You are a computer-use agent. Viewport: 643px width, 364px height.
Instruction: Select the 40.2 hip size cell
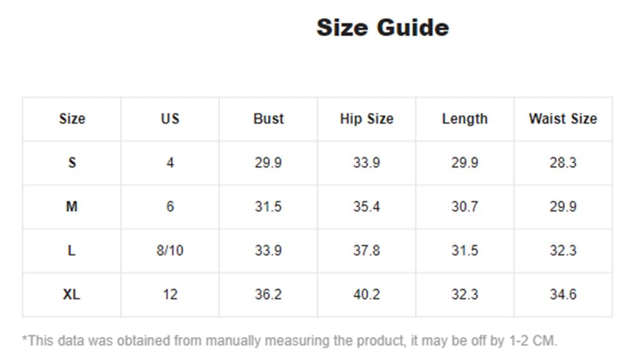point(367,295)
